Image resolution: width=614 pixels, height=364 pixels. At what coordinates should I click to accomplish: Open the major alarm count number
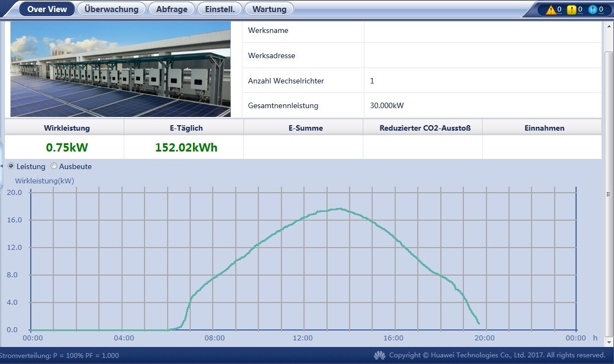tap(560, 9)
